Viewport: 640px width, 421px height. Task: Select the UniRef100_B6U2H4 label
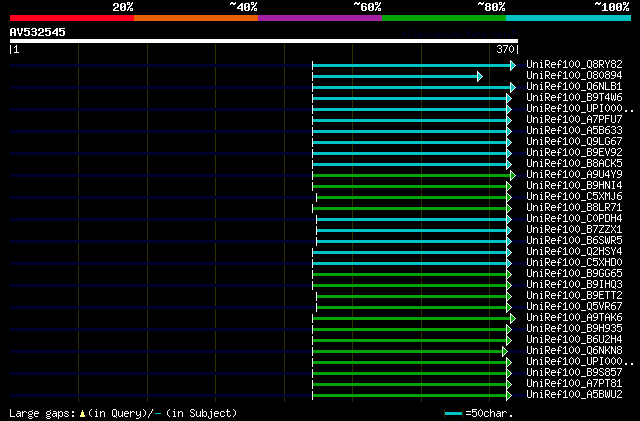574,340
